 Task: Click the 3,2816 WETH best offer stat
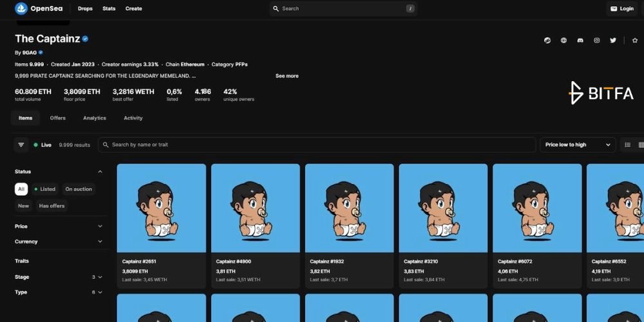coord(133,94)
